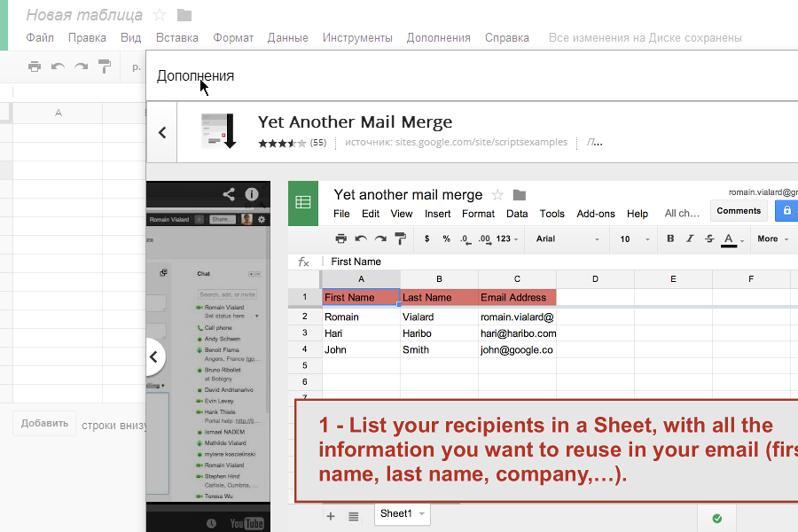
Task: Click the star rating with 55 reviews
Action: (282, 143)
